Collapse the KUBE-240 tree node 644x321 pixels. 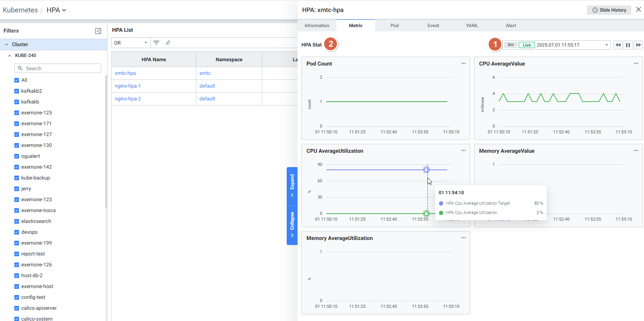pos(10,55)
